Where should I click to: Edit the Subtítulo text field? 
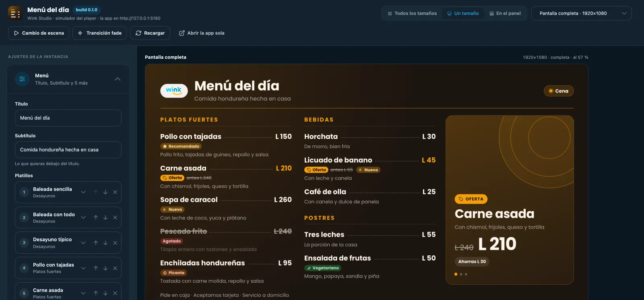pos(68,150)
